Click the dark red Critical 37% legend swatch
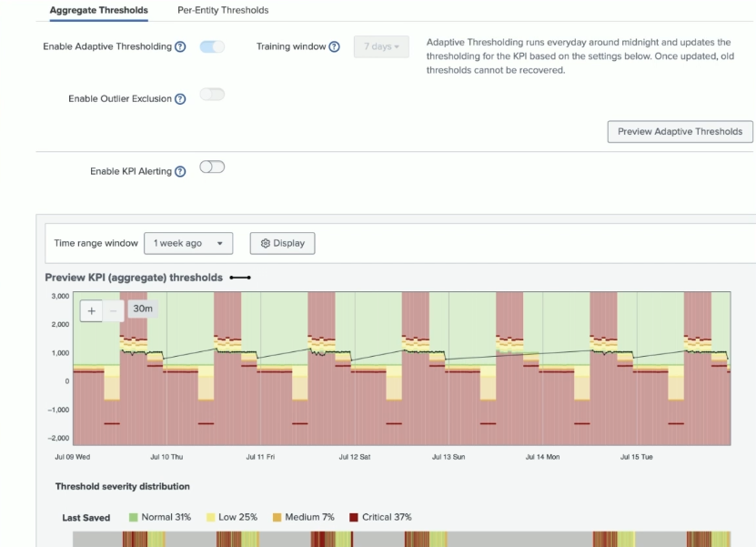This screenshot has width=756, height=547. (354, 517)
